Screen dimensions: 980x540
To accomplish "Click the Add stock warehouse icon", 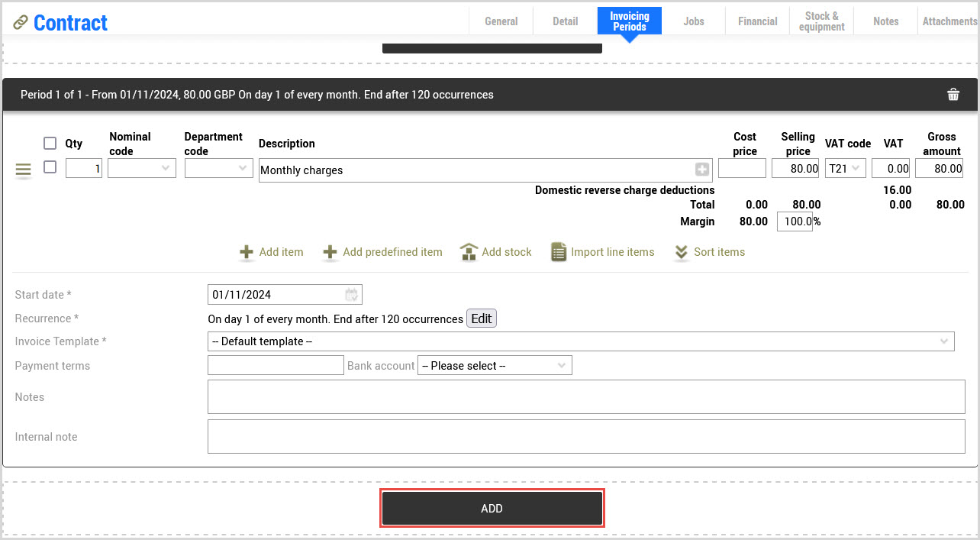I will click(469, 252).
